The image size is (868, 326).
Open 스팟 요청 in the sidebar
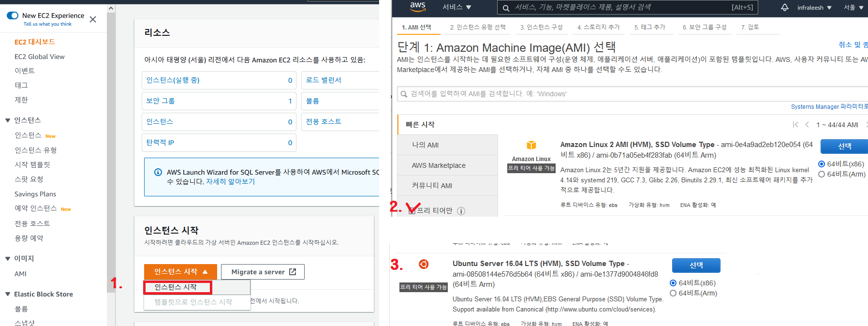[x=29, y=179]
